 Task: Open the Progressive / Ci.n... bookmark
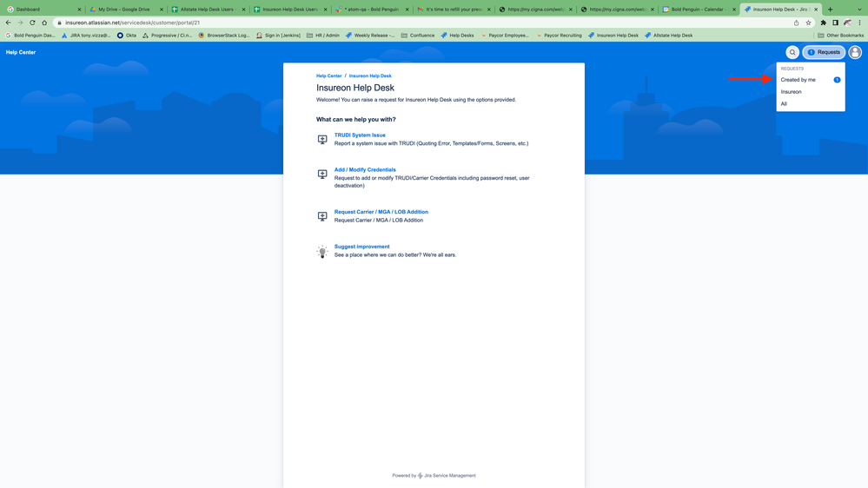tap(167, 36)
